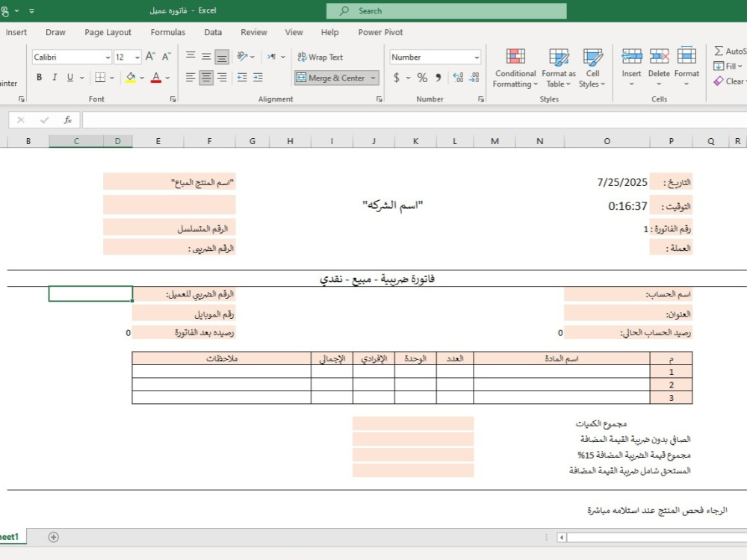The width and height of the screenshot is (747, 560).
Task: Open Format as Table
Action: [x=558, y=68]
